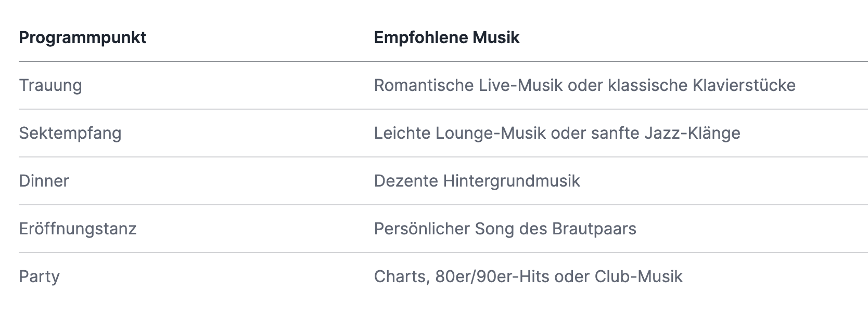The width and height of the screenshot is (868, 317).
Task: Click the word Club-Musik
Action: tap(639, 276)
